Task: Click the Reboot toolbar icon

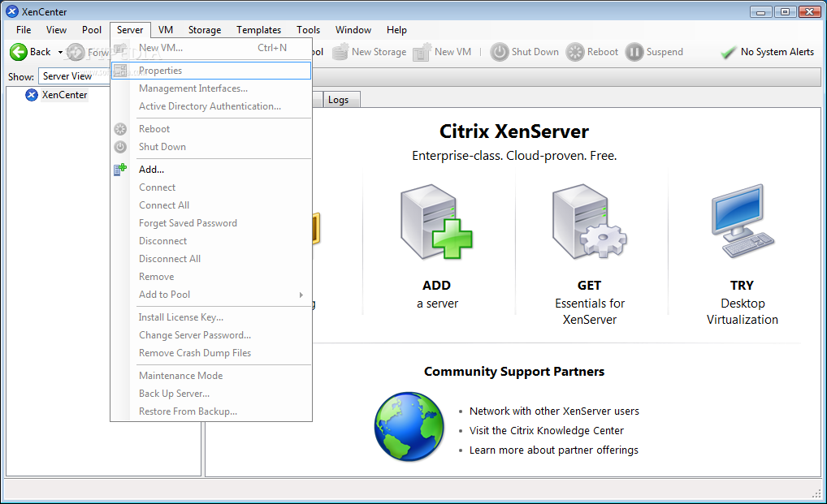Action: (575, 52)
